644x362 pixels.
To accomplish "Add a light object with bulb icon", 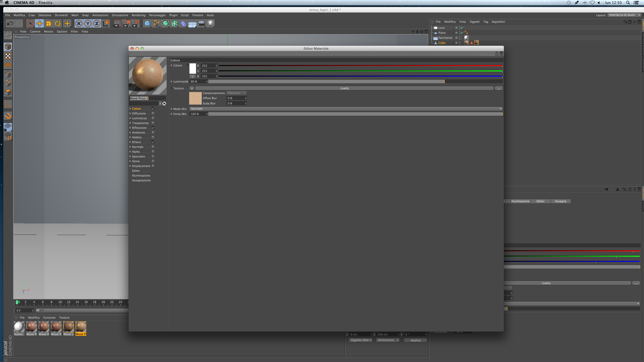I will click(x=211, y=24).
